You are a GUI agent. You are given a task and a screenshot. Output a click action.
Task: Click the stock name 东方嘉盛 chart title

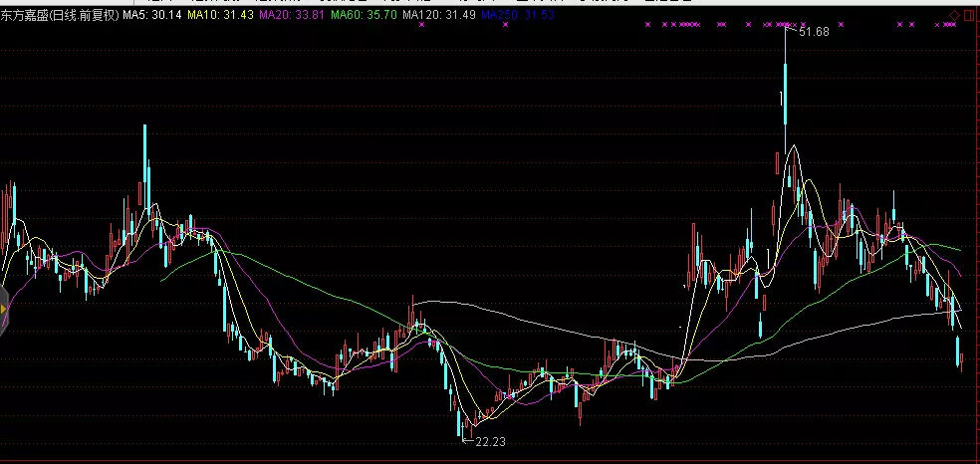tap(23, 16)
